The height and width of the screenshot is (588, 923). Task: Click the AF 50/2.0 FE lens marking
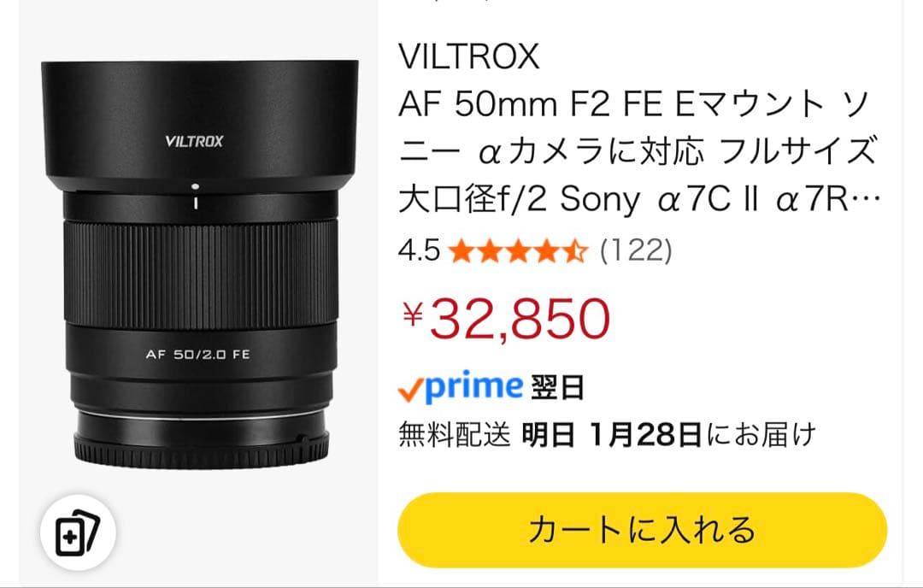tap(197, 355)
